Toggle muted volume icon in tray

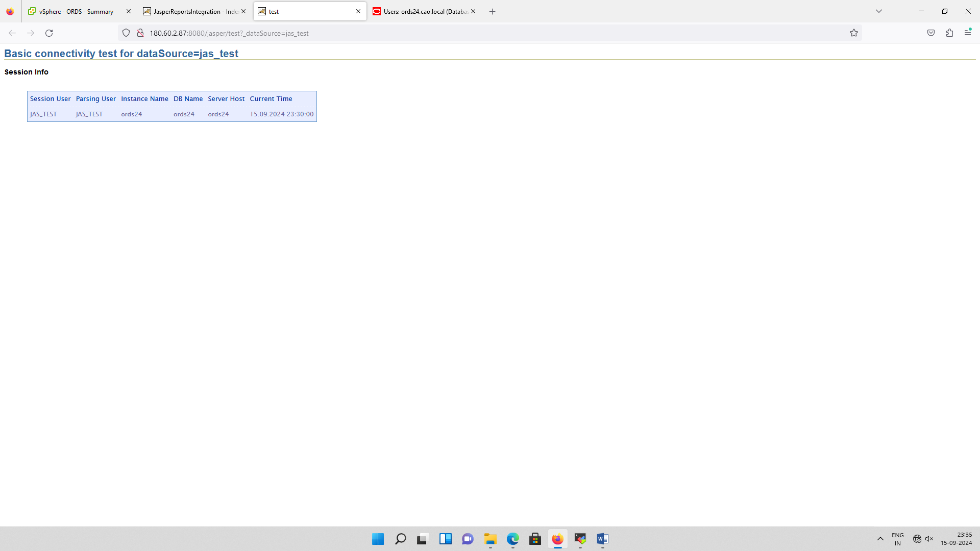929,539
